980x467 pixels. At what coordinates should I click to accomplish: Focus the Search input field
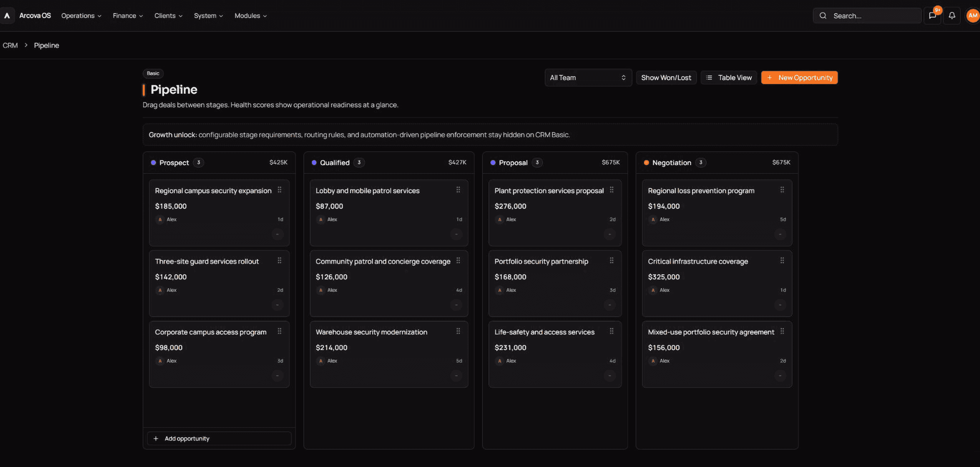point(867,16)
